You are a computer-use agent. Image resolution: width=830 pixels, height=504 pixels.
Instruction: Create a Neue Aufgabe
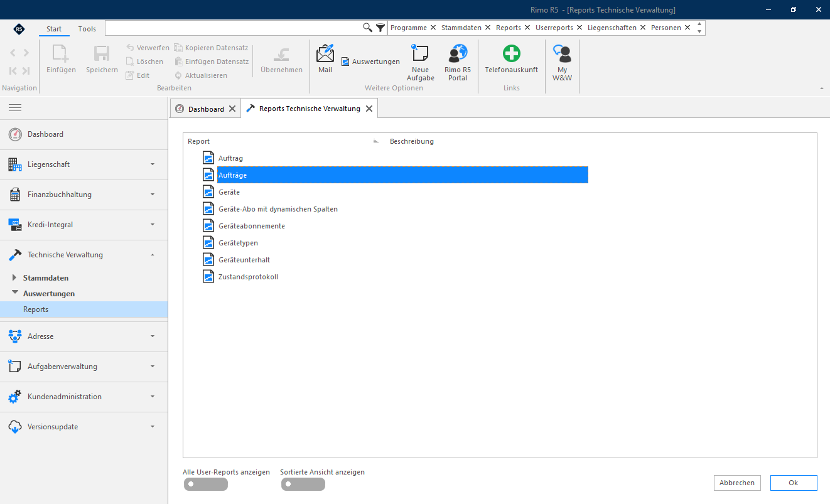(421, 63)
